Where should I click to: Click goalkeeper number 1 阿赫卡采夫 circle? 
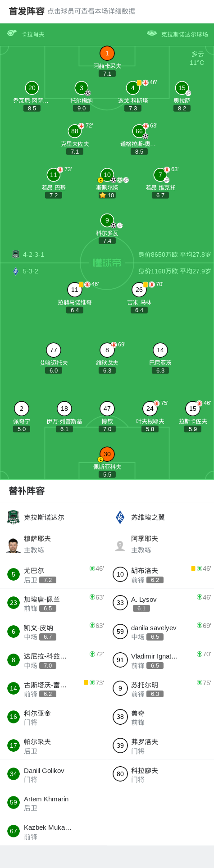click(x=107, y=53)
